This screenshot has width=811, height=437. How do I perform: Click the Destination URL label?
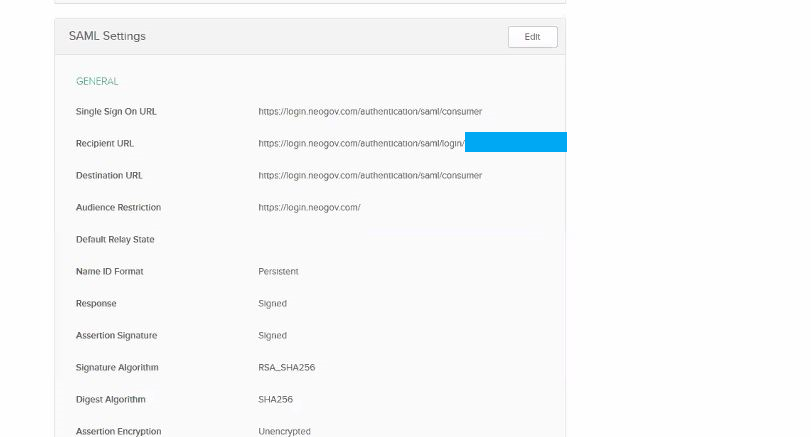click(109, 175)
